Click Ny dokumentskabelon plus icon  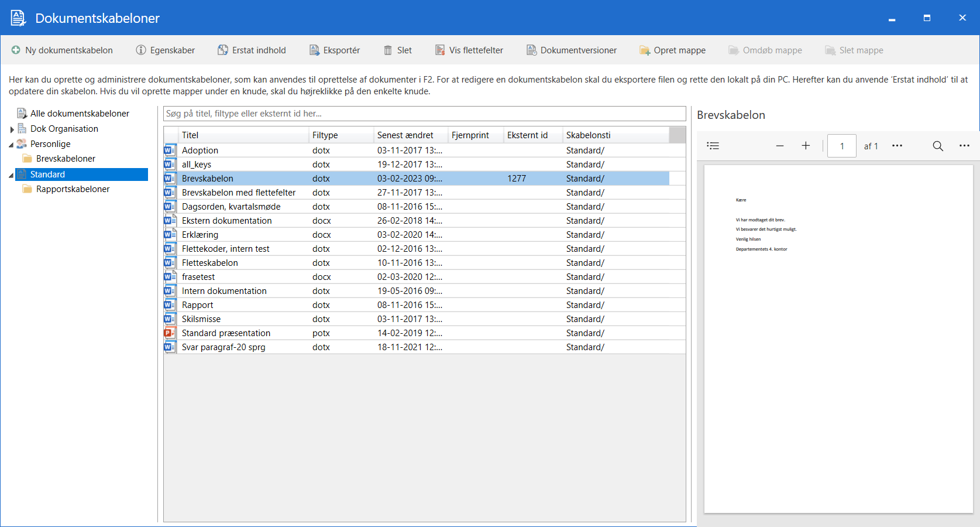(16, 50)
